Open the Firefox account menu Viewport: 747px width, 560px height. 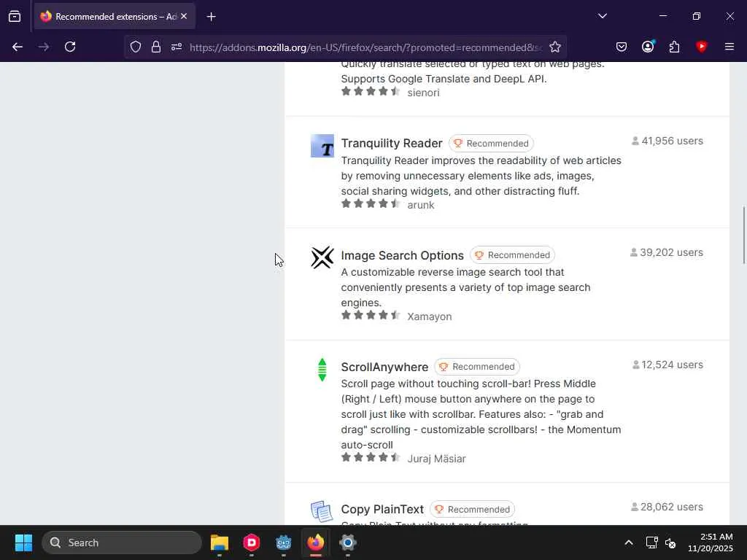tap(648, 47)
